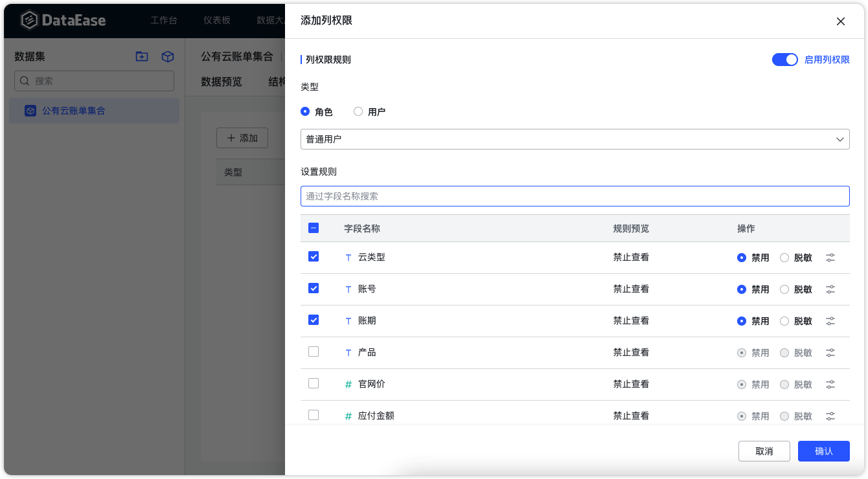Click the text type icon of 云类型
This screenshot has width=868, height=479.
pyautogui.click(x=348, y=258)
